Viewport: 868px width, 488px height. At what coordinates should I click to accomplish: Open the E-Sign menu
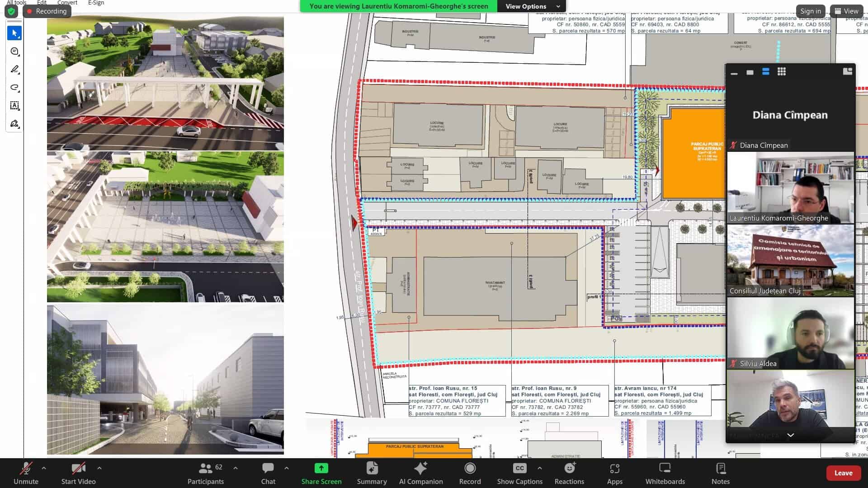pyautogui.click(x=96, y=3)
